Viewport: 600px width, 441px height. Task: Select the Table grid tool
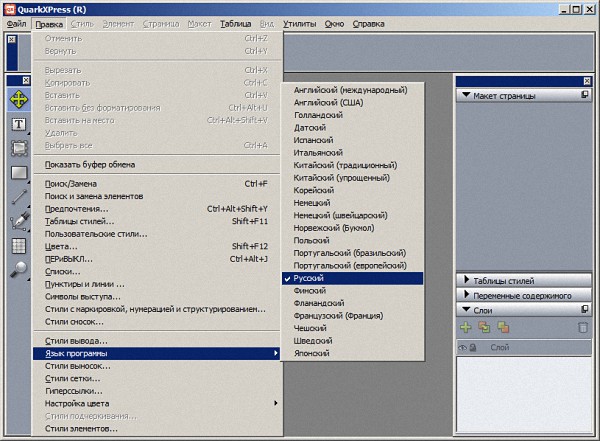(18, 245)
